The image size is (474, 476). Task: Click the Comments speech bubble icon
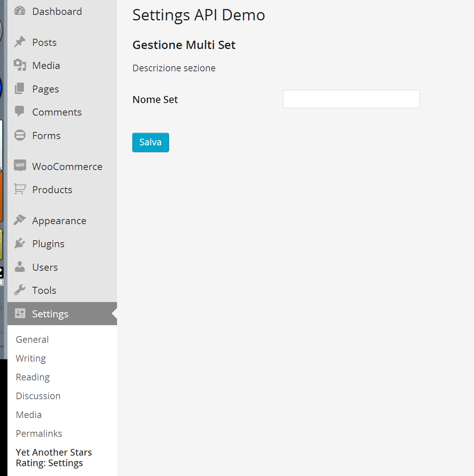click(20, 112)
